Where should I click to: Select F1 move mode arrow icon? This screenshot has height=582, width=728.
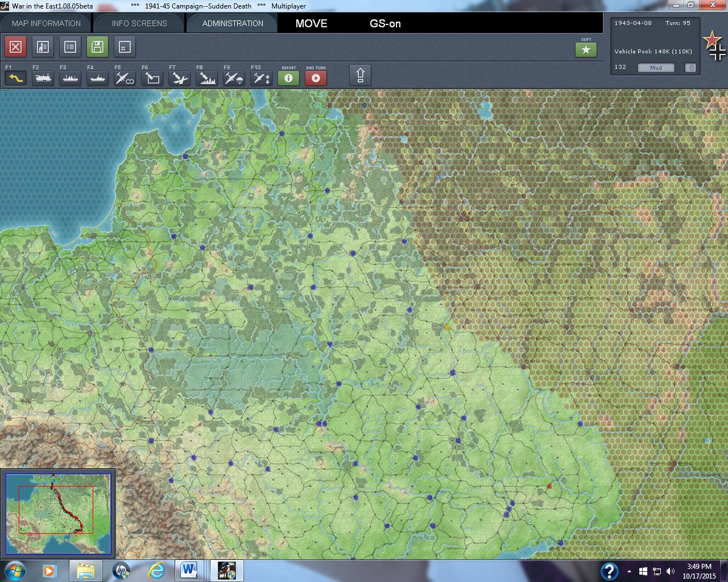point(15,78)
